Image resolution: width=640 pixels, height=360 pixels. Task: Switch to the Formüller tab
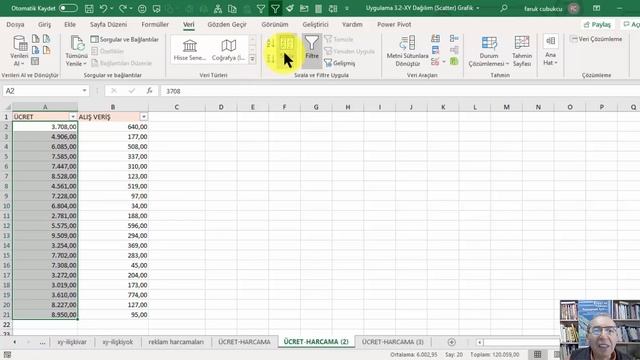[x=155, y=24]
